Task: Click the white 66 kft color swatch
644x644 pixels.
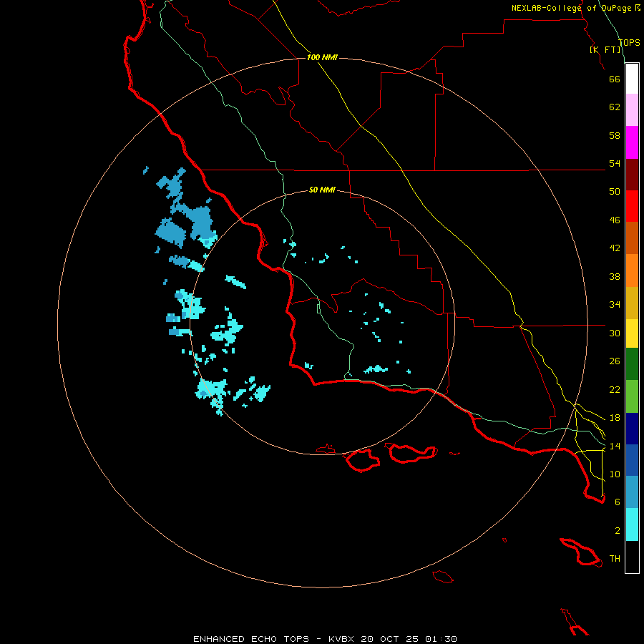Action: pos(632,79)
